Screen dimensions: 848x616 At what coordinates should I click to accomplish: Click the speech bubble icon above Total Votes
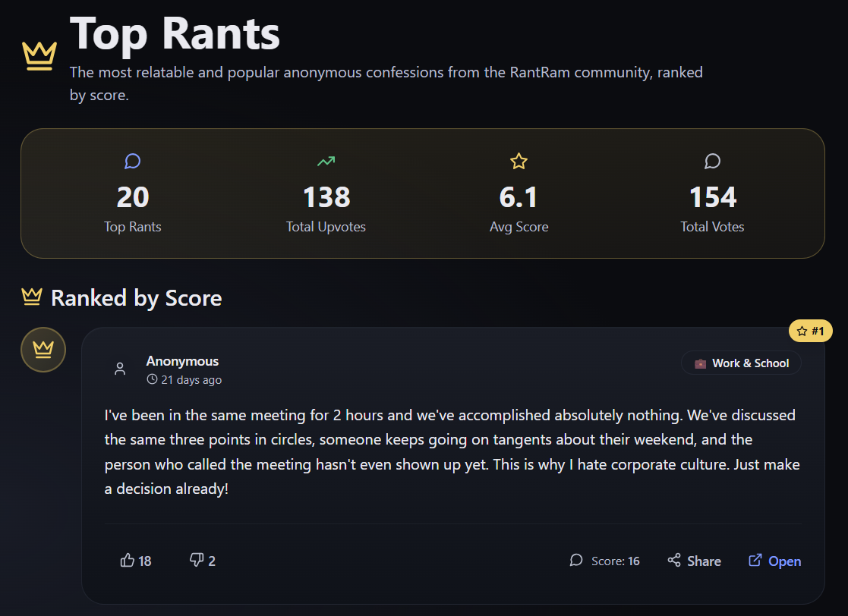point(712,161)
